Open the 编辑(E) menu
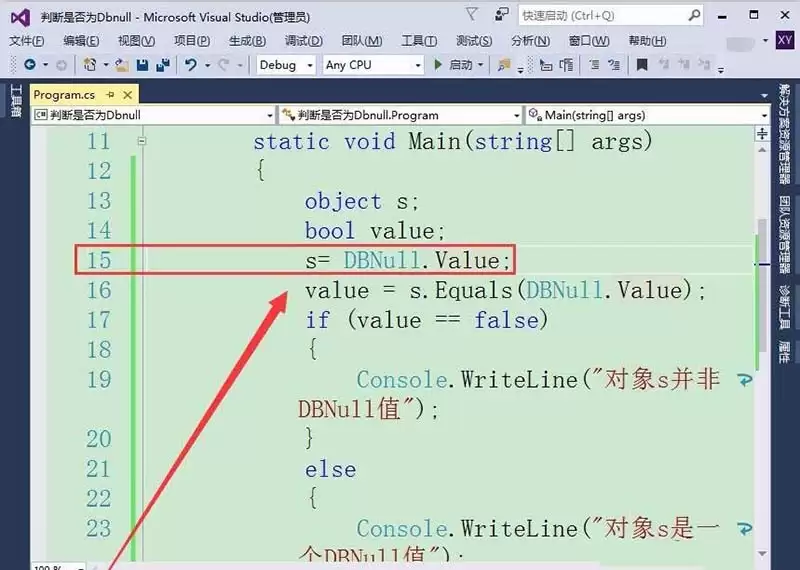 click(x=81, y=41)
